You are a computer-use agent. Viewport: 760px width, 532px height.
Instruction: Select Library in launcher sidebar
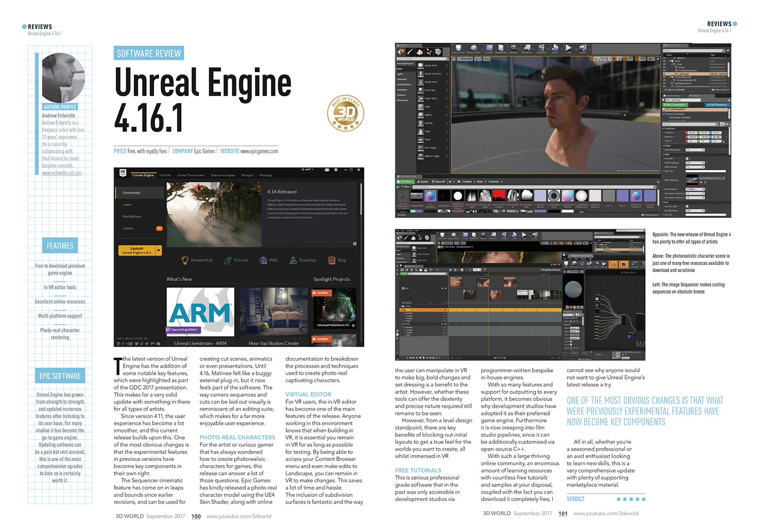[128, 228]
